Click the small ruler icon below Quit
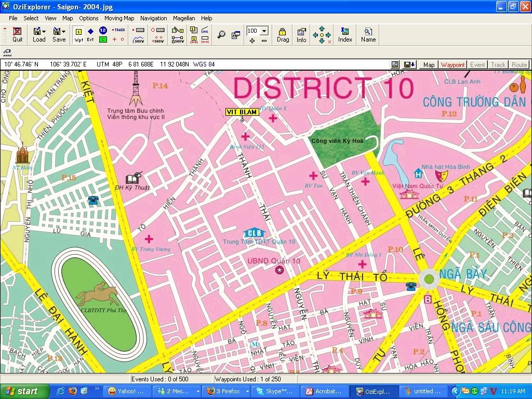 (x=7, y=52)
